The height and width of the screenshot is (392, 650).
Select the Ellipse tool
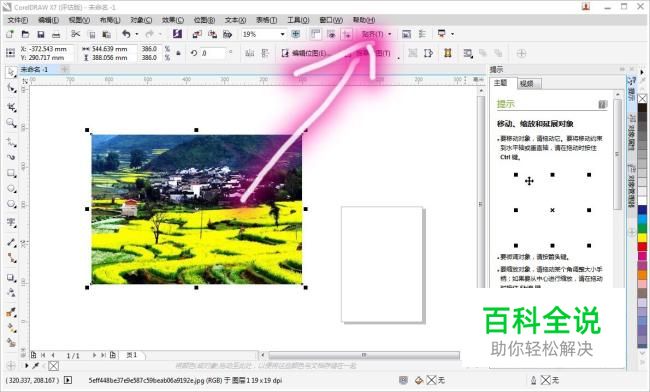(11, 189)
